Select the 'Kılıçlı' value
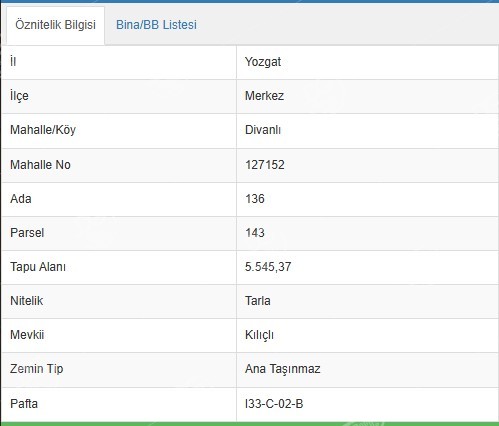 [259, 335]
